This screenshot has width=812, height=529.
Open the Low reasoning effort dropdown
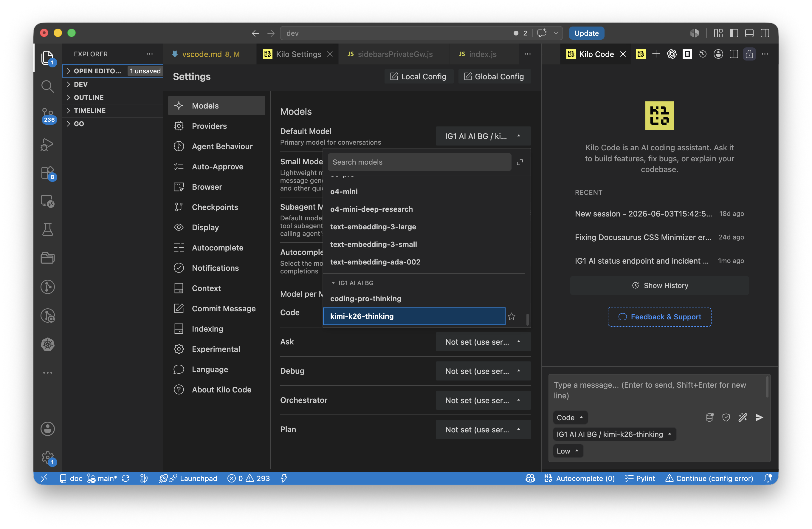click(568, 451)
